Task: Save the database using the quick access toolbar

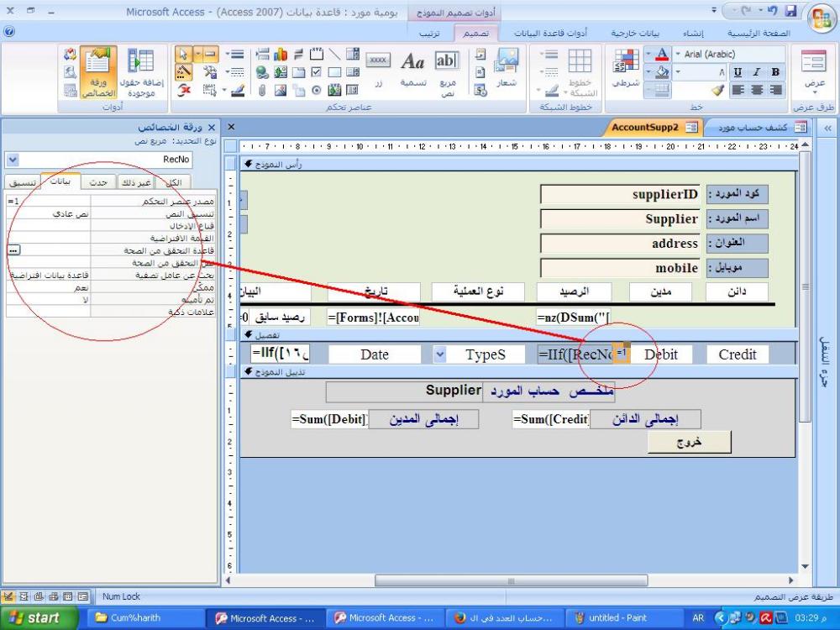Action: [791, 11]
